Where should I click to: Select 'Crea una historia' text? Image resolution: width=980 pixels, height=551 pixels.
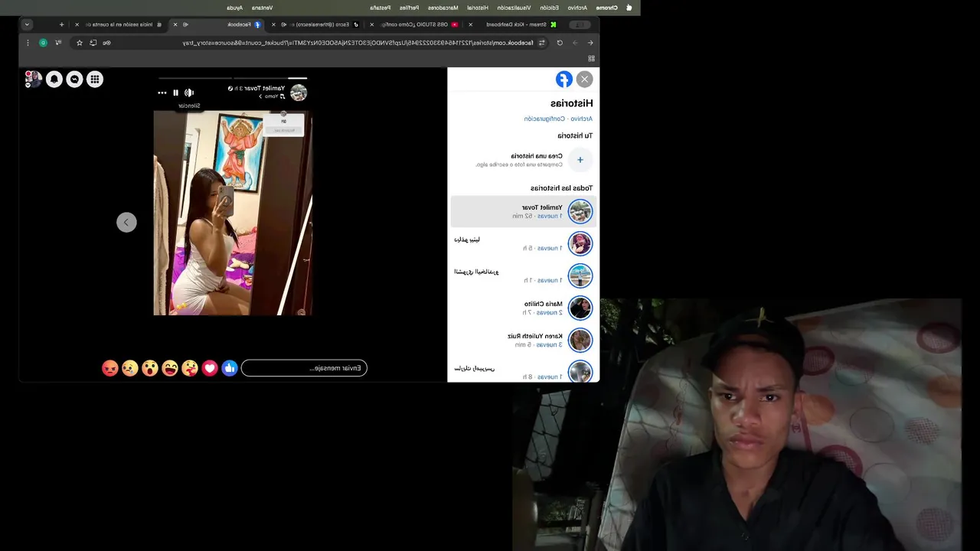(537, 156)
